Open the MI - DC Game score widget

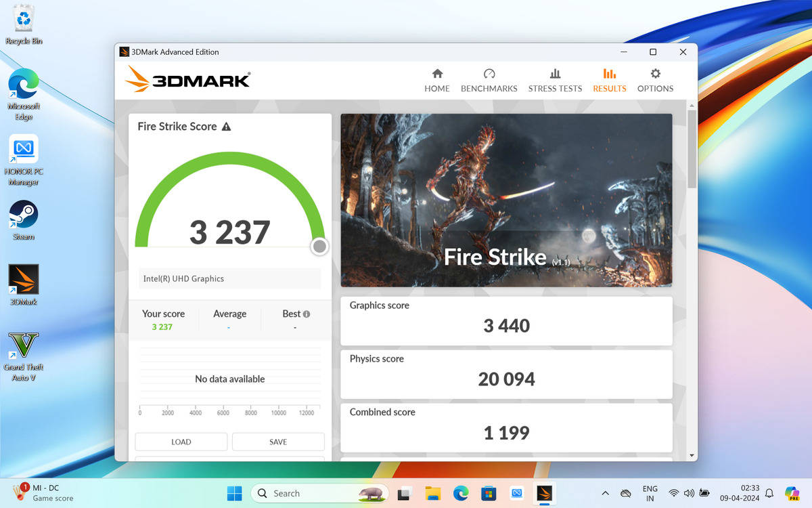[43, 492]
